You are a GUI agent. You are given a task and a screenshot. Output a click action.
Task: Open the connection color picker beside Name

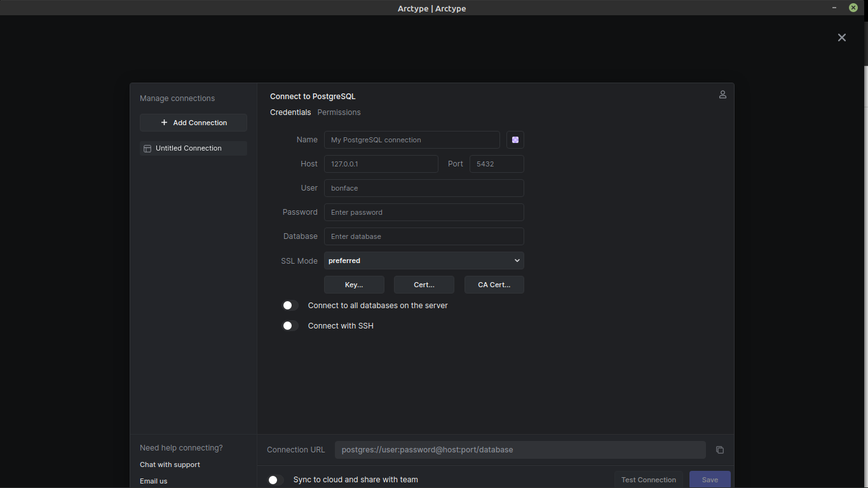[515, 140]
